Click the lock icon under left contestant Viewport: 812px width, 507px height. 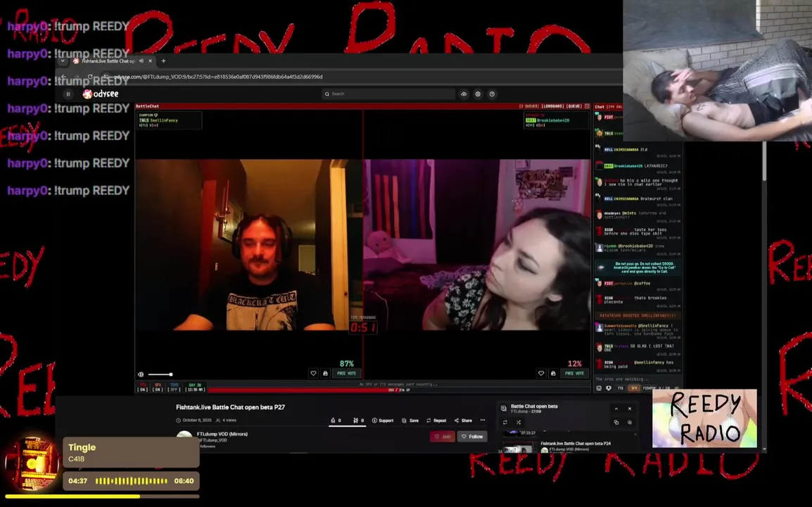click(325, 373)
